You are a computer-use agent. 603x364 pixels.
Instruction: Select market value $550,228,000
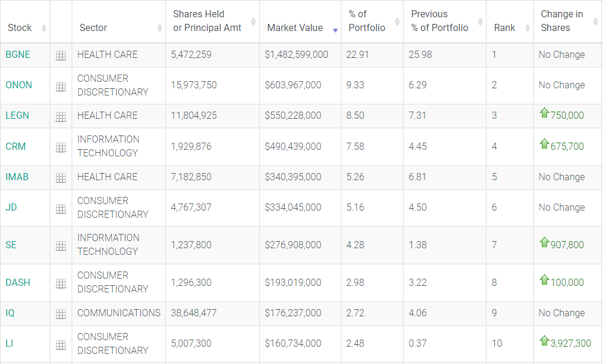coord(293,115)
